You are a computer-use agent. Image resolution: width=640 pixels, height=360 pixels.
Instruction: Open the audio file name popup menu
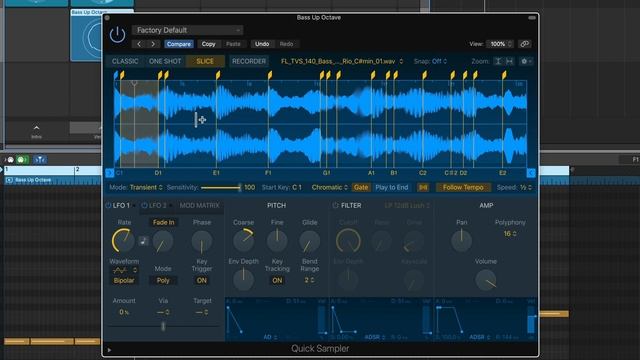click(342, 61)
